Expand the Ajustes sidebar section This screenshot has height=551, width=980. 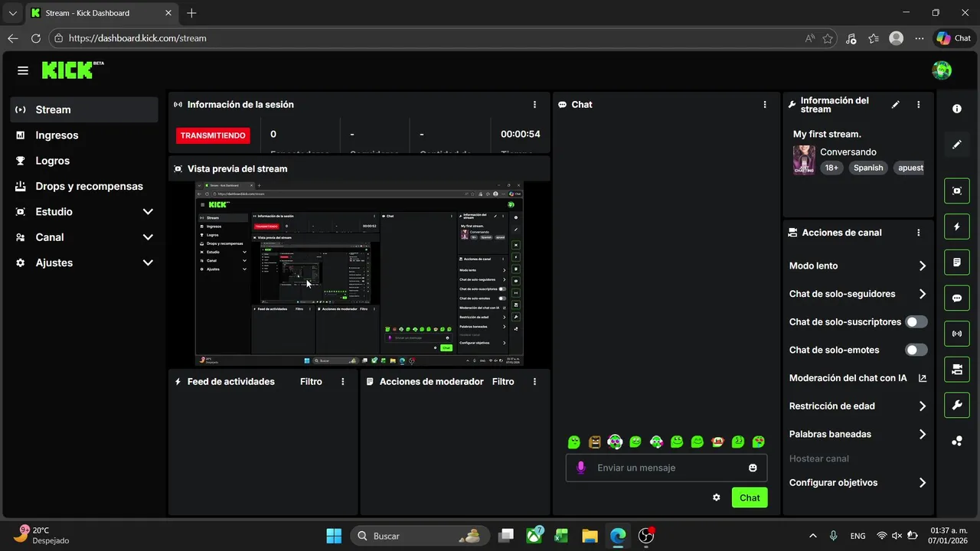[148, 262]
